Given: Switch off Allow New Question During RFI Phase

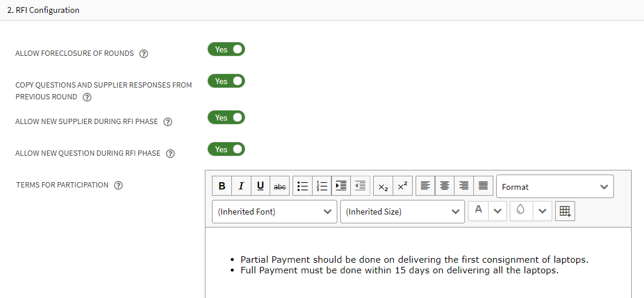Looking at the screenshot, I should click(226, 149).
